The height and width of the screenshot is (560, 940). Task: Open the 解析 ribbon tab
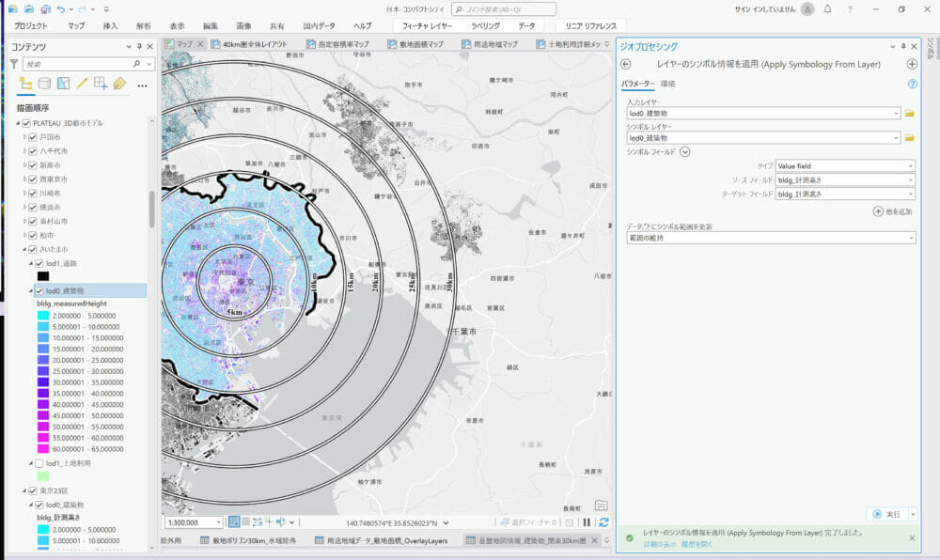tap(144, 25)
